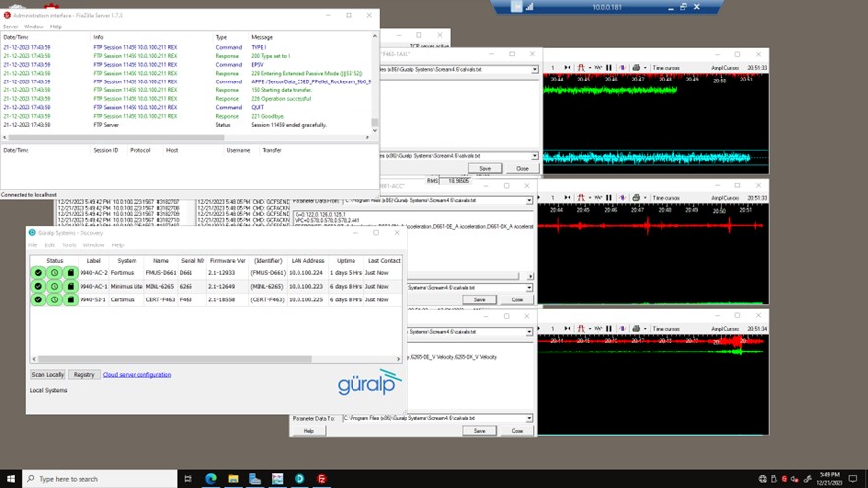Open dropdown arrow beside the printer icon
Viewport: 868px width, 488px height.
tap(644, 68)
